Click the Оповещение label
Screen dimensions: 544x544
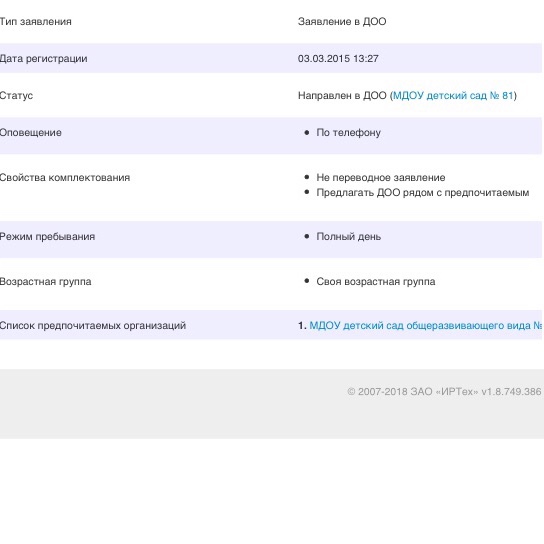[31, 133]
